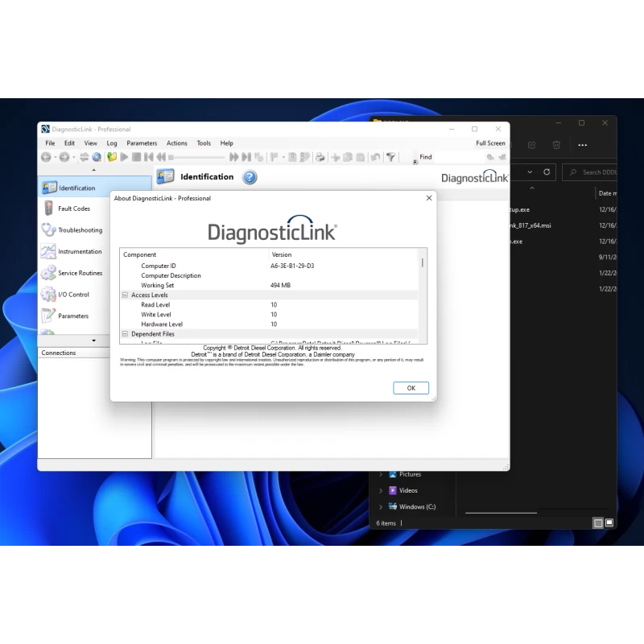Click the Play log toolbar button

point(124,157)
